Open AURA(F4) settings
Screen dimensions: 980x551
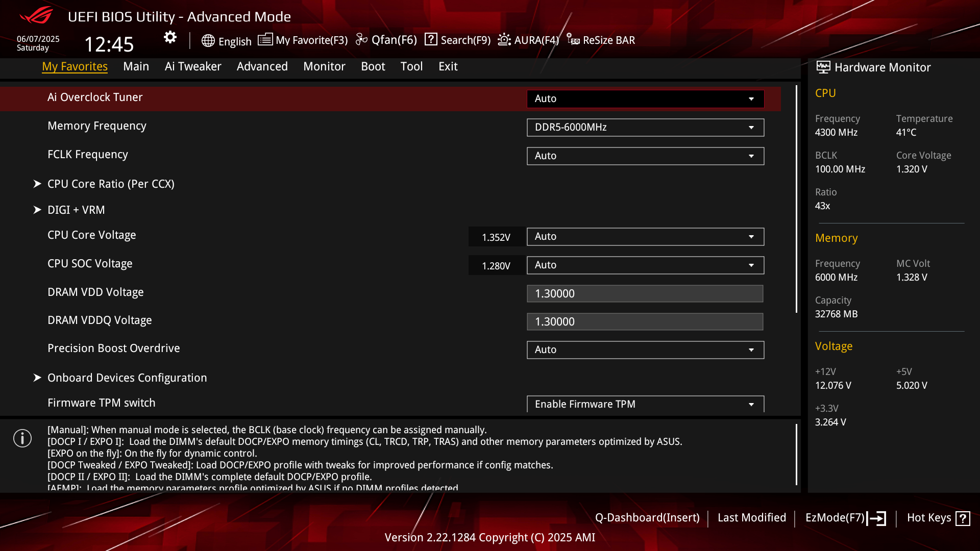point(536,40)
